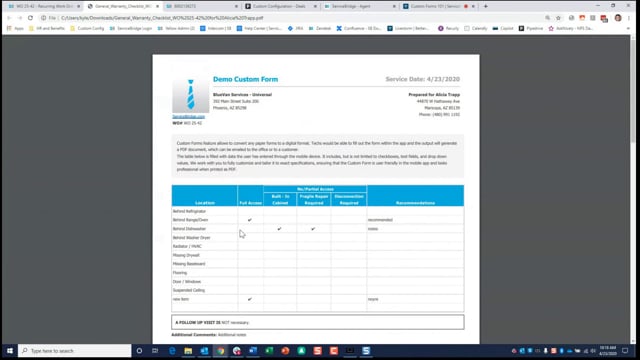Open the HR and Benefits bookmark folder
This screenshot has height=360, width=640.
47,29
